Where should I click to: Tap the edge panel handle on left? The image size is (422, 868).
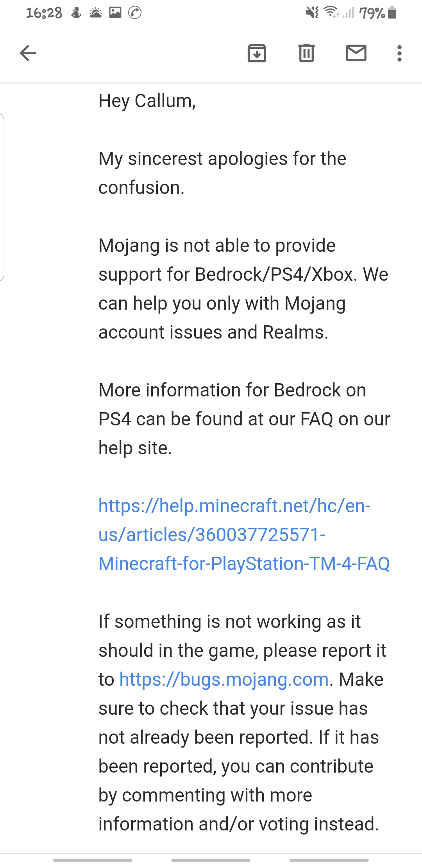coord(2,197)
